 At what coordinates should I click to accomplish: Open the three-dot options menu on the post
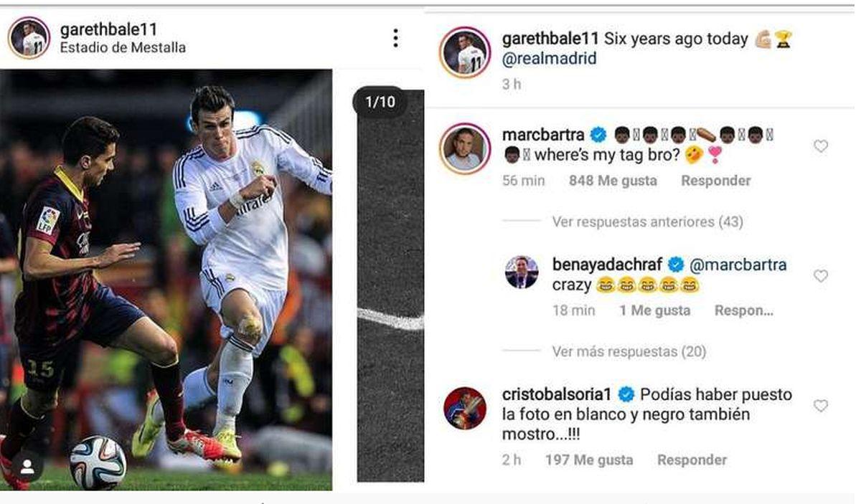[395, 39]
